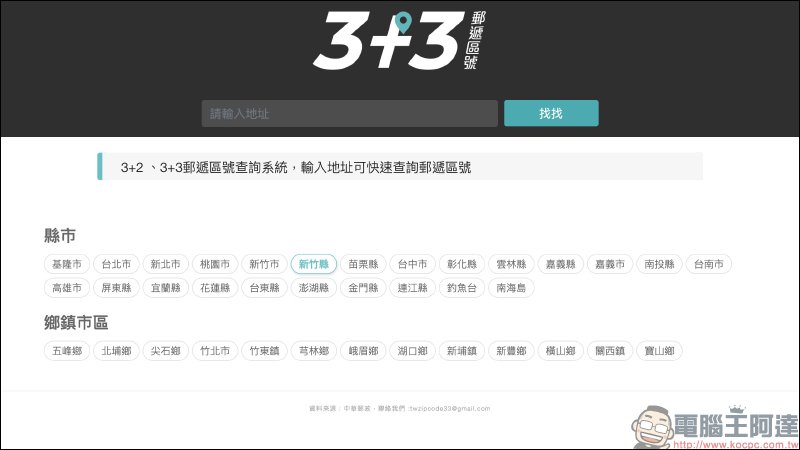Pick 金門縣 county chip
800x450 pixels.
(x=363, y=288)
